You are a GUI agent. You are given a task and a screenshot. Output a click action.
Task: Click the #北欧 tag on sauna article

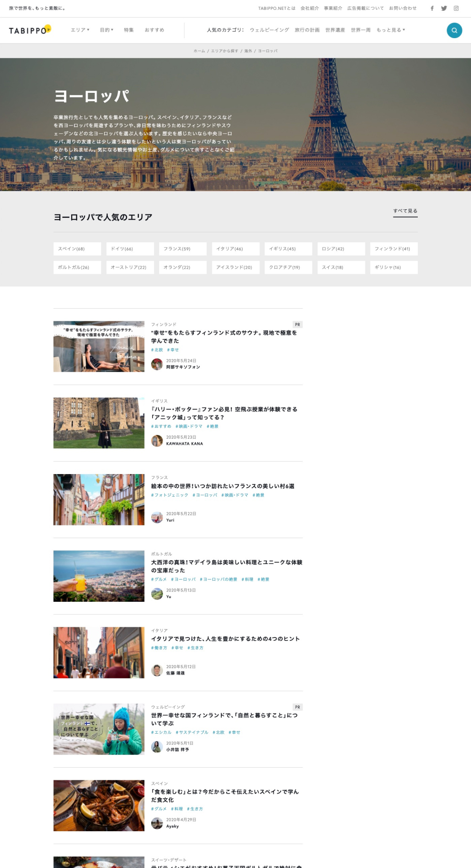(x=157, y=350)
